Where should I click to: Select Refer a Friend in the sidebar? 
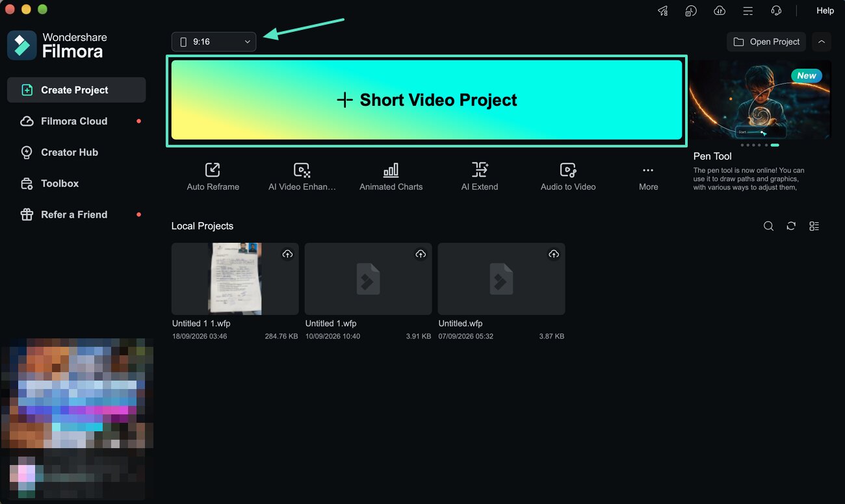76,214
